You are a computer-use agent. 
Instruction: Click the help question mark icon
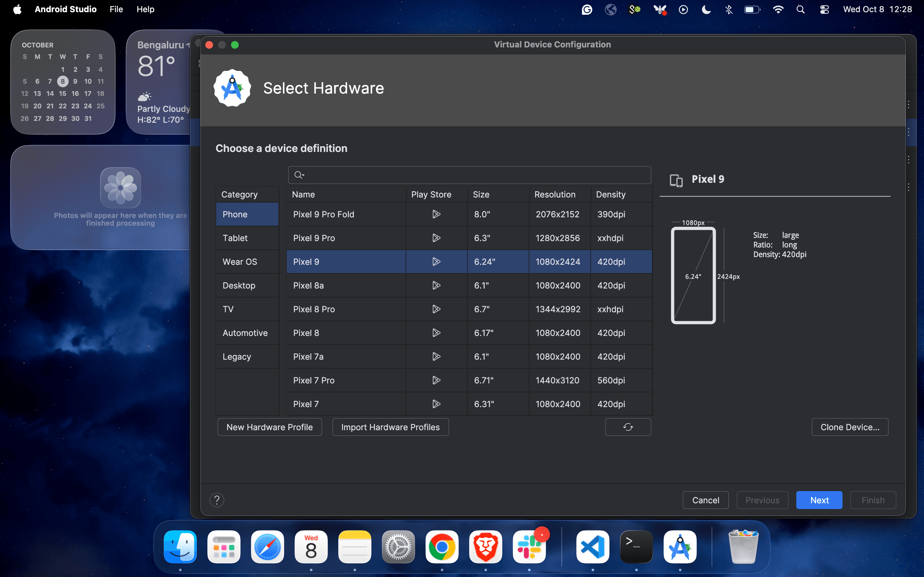[217, 500]
